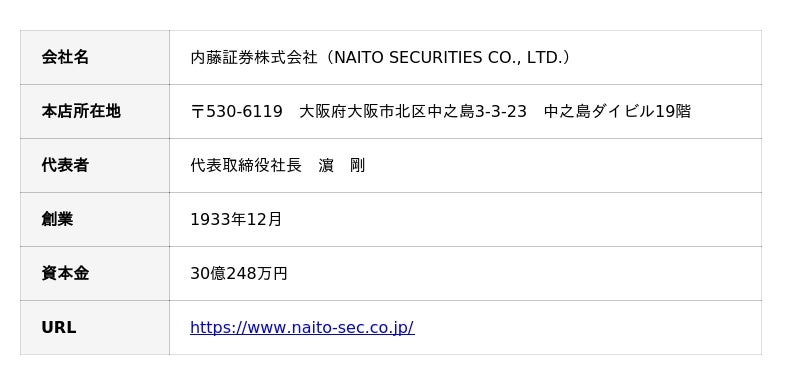Click the empty area of URL row
This screenshot has width=800, height=385.
[x=587, y=327]
